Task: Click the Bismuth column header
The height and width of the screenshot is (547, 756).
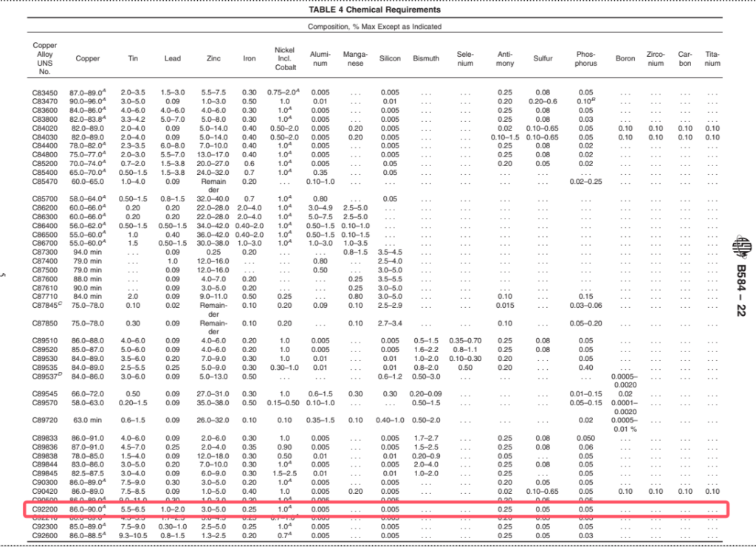Action: pyautogui.click(x=426, y=59)
